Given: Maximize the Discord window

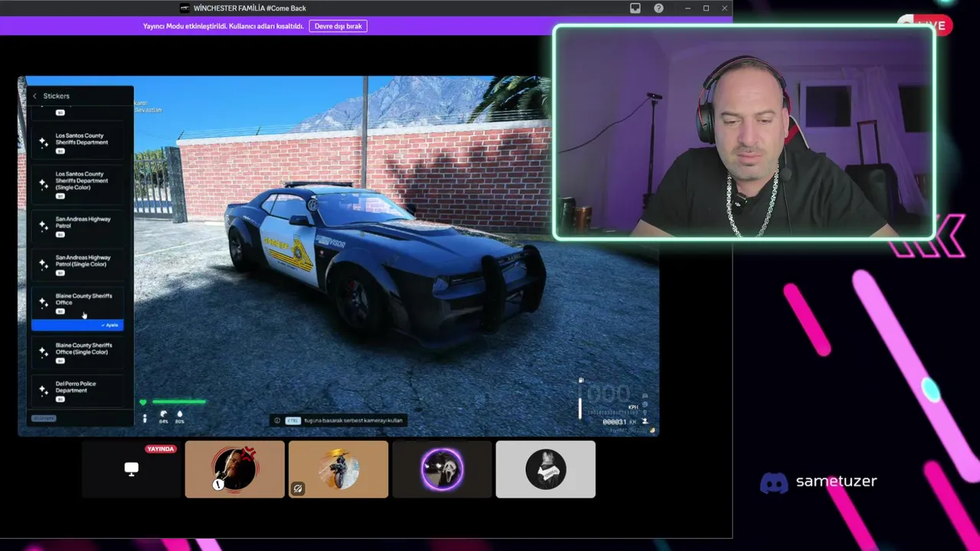Looking at the screenshot, I should (x=706, y=8).
